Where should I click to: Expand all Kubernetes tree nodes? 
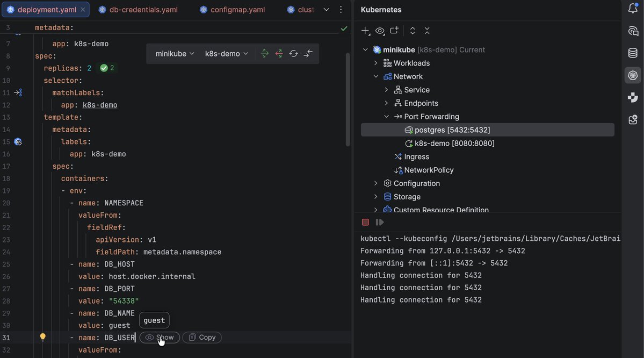(x=413, y=31)
